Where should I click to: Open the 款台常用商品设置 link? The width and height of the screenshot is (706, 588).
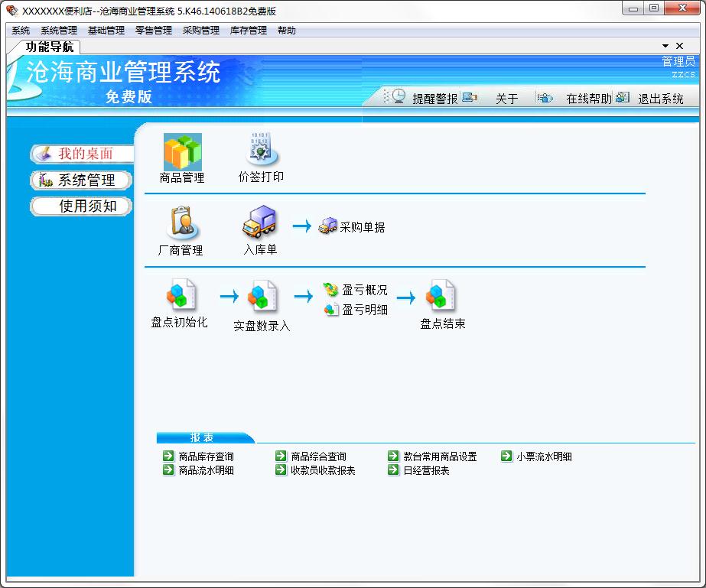(440, 456)
